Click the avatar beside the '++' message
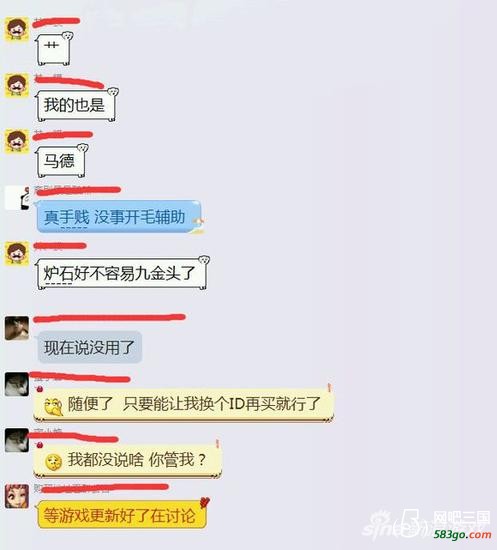The height and width of the screenshot is (550, 497). point(16,29)
